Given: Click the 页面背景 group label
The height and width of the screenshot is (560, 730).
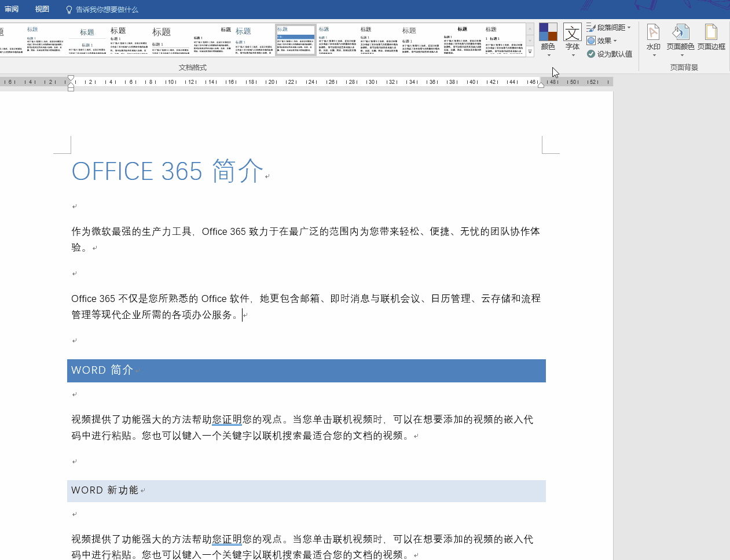Looking at the screenshot, I should [684, 68].
